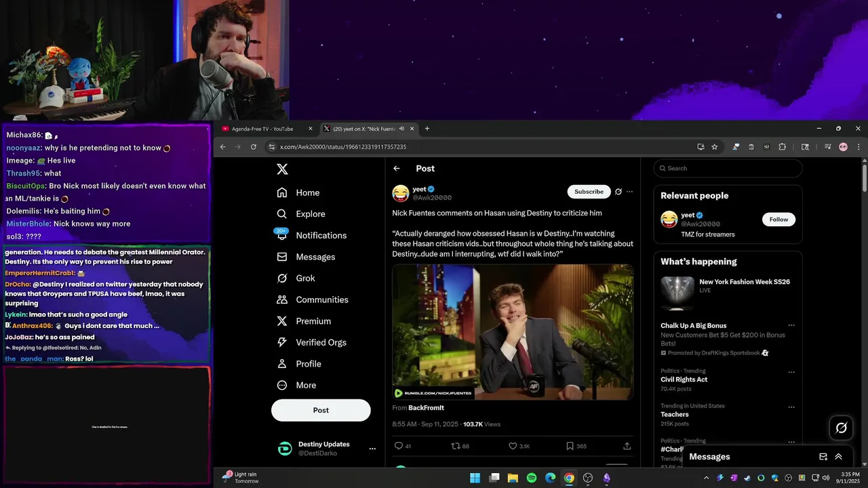Screen dimensions: 868x488
Task: Click the Premium icon in the sidebar
Action: click(x=282, y=321)
